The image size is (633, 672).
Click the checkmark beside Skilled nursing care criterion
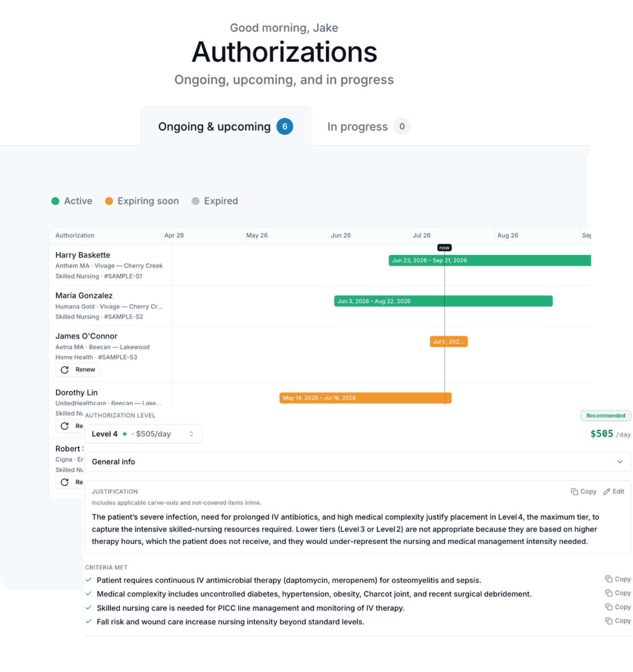(88, 608)
